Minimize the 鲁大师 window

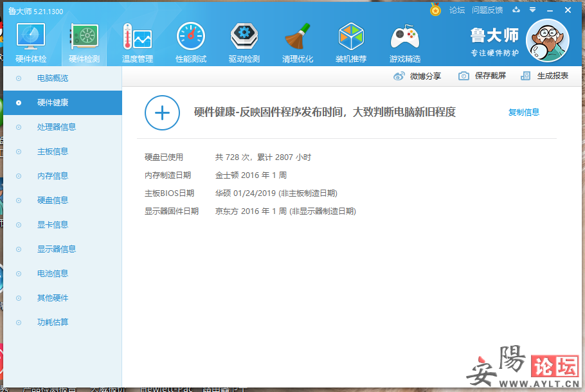[x=550, y=10]
